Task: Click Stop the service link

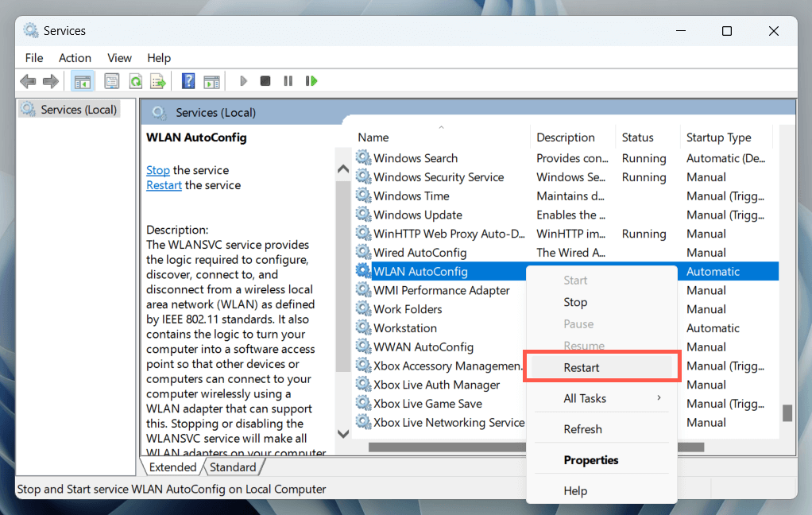Action: 158,170
